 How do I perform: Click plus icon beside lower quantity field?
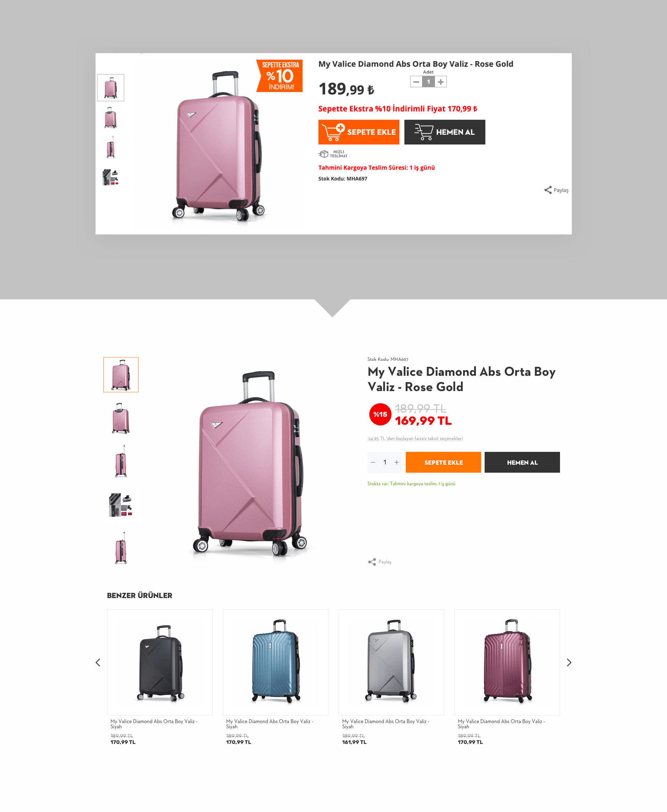point(396,463)
